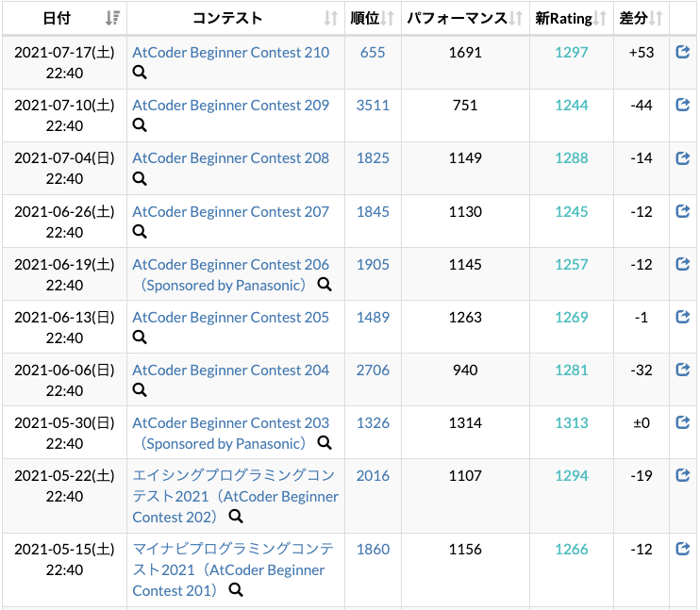Screen dimensions: 700x610
Task: Click rank 2016 standings link
Action: [373, 476]
